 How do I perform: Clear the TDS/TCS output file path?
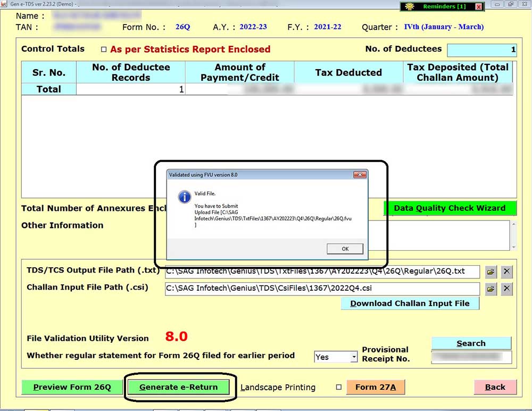pyautogui.click(x=507, y=272)
